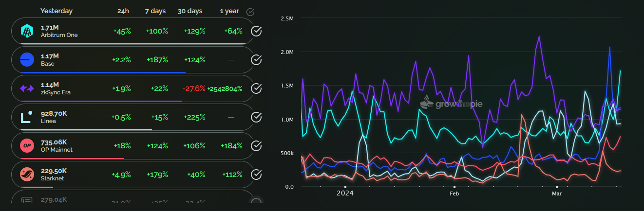Click the Linea logo icon

[x=26, y=117]
